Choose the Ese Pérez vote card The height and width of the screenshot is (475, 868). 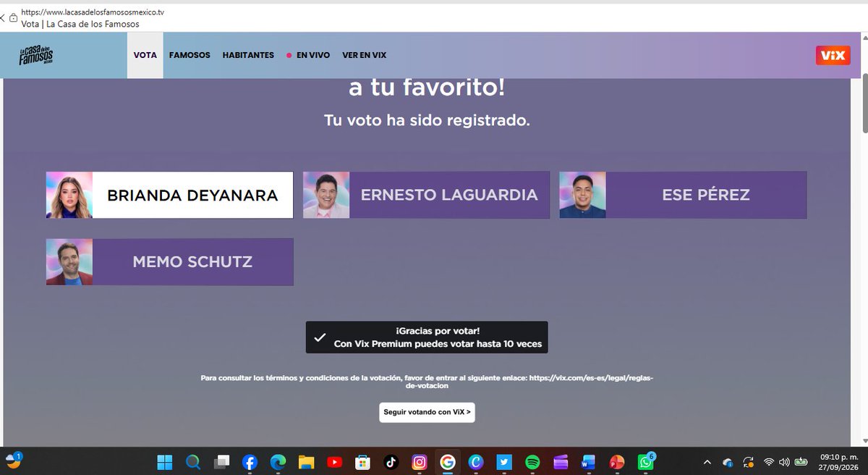tap(683, 195)
